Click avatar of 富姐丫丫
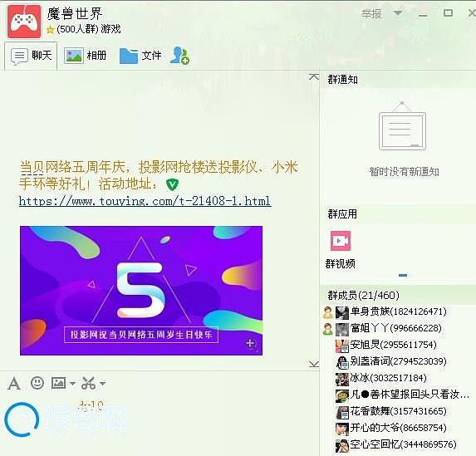 tap(342, 330)
